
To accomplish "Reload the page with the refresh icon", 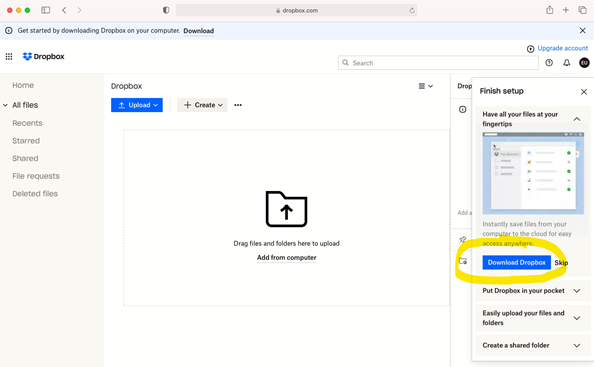I will click(412, 11).
